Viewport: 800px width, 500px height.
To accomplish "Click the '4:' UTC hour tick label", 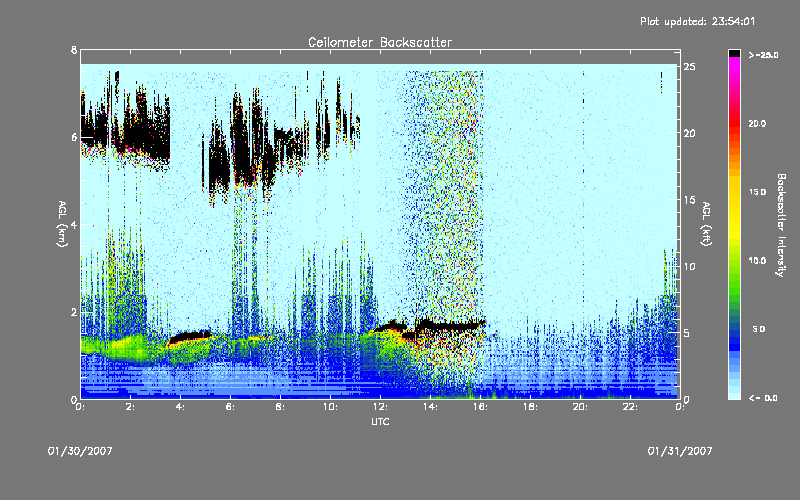I will click(181, 407).
